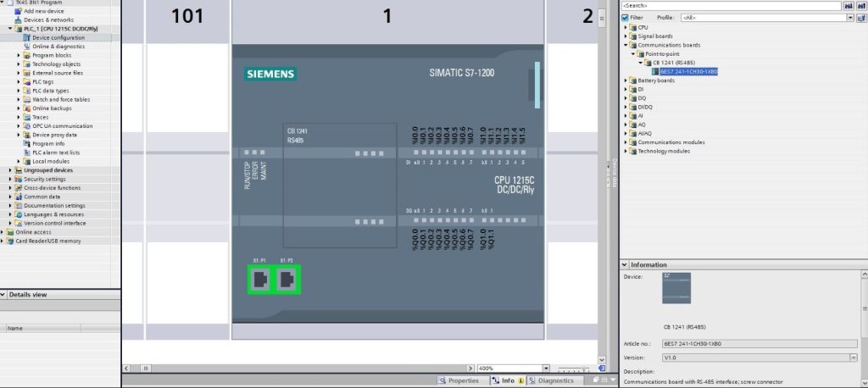Click the CB 1241 device thumbnail in Information
This screenshot has height=388, width=868.
676,288
